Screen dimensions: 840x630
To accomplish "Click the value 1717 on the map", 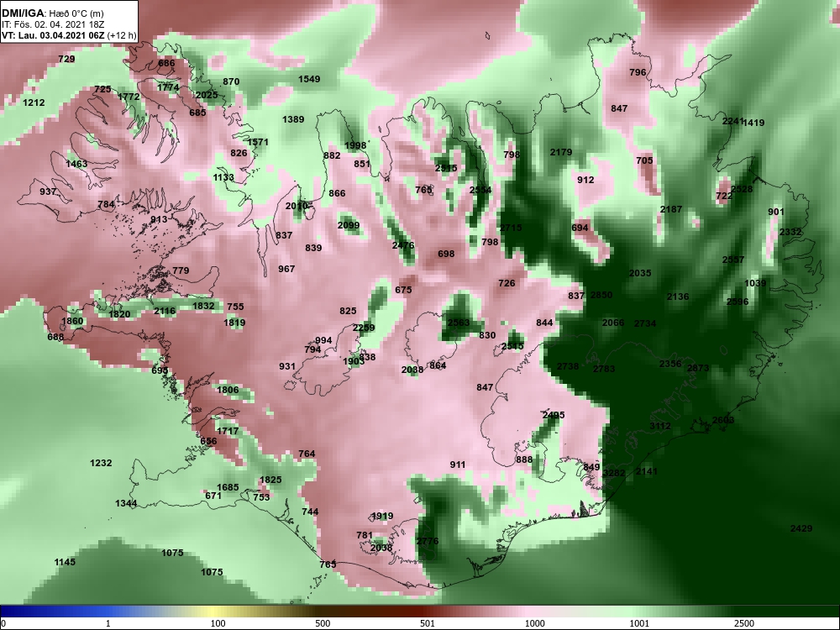I will coord(228,431).
